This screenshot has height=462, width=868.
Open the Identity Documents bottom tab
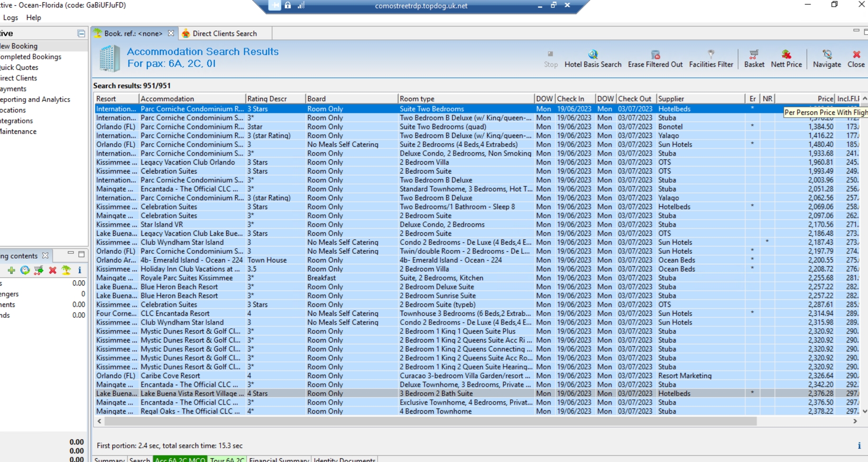click(x=344, y=459)
